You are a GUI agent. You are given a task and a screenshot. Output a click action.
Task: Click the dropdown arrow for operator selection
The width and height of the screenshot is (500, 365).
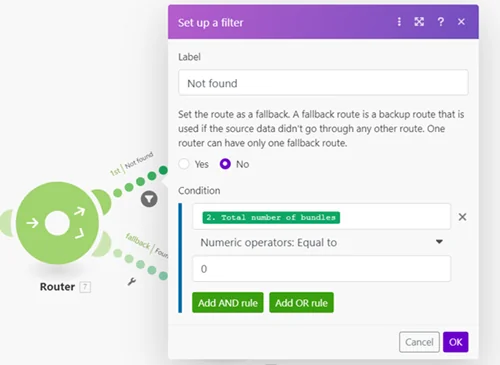pyautogui.click(x=439, y=242)
